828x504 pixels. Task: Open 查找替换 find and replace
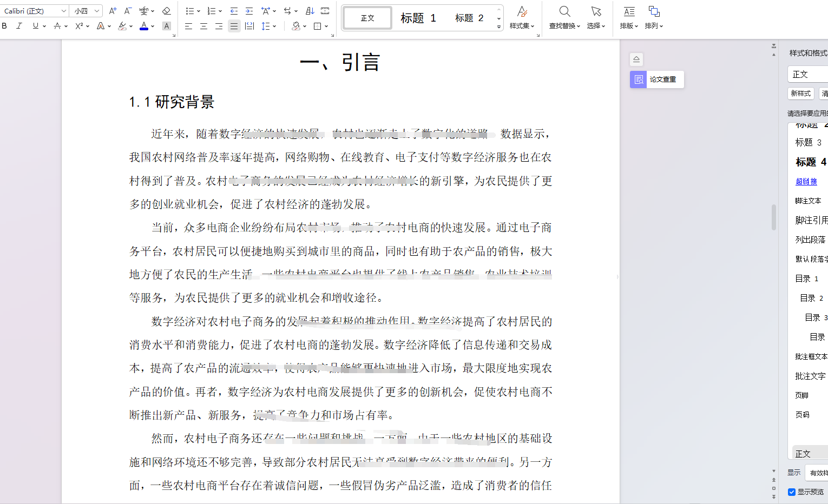(x=564, y=18)
